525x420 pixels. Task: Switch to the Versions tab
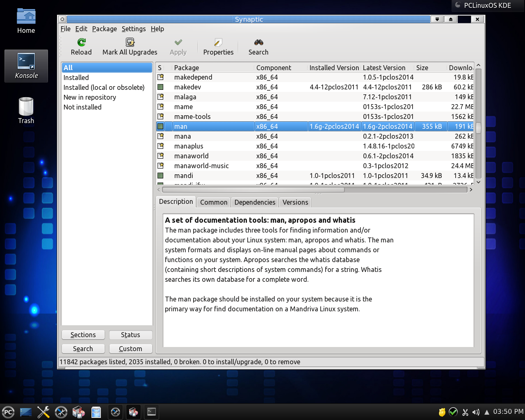coord(295,202)
